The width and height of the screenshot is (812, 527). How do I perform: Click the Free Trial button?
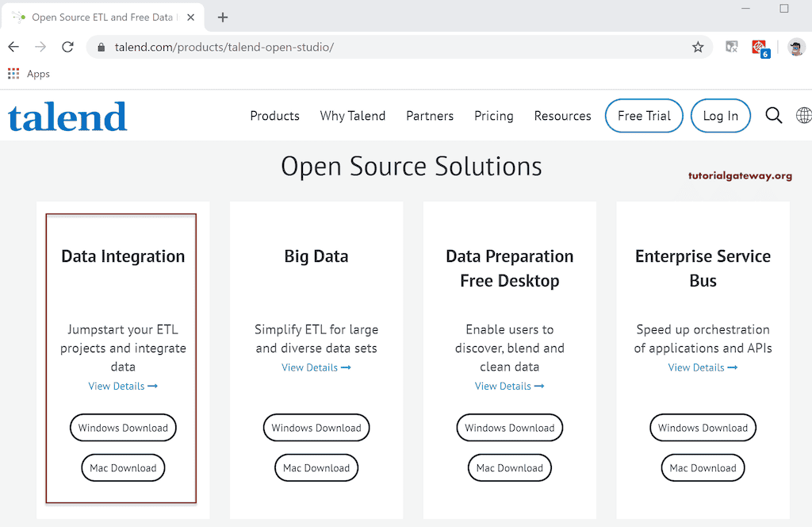click(x=644, y=115)
